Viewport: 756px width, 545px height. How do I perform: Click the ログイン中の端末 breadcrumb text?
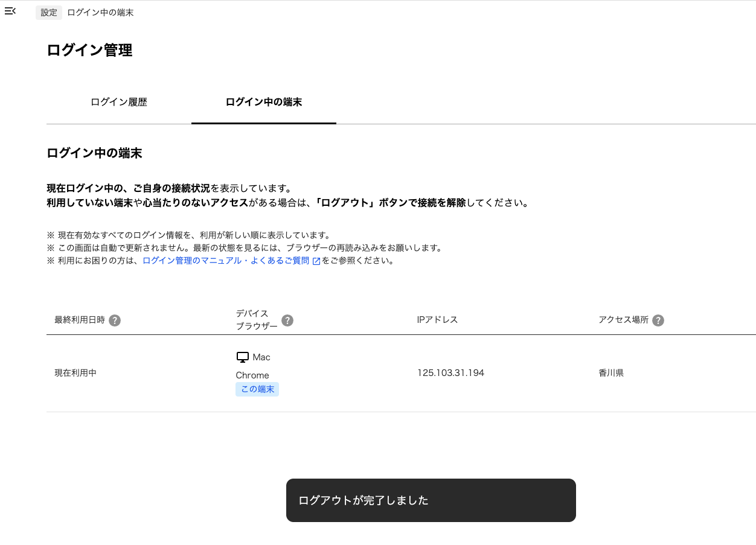(100, 12)
